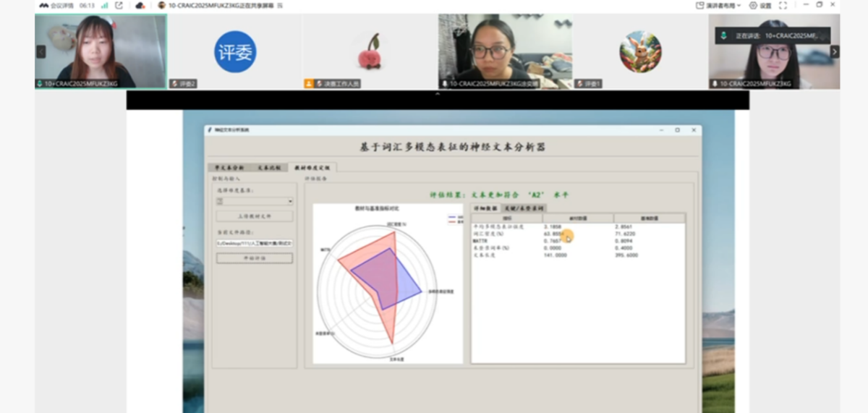Click the share link icon in top bar
This screenshot has width=868, height=413.
119,5
